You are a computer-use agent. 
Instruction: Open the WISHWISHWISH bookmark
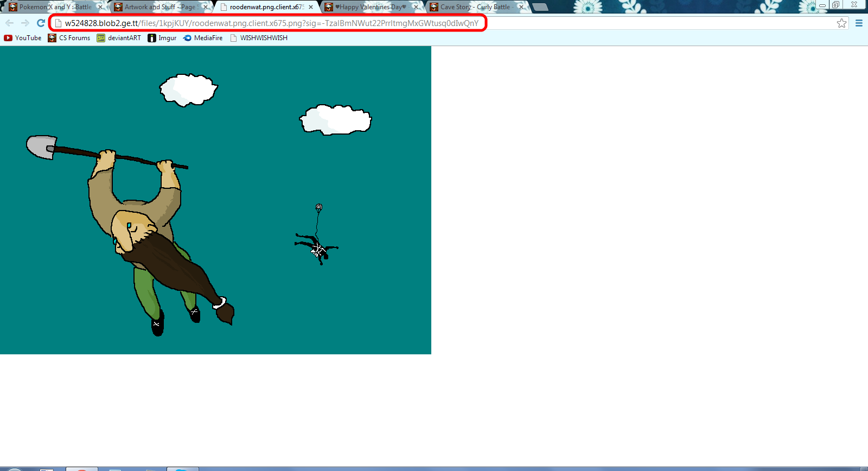click(259, 38)
